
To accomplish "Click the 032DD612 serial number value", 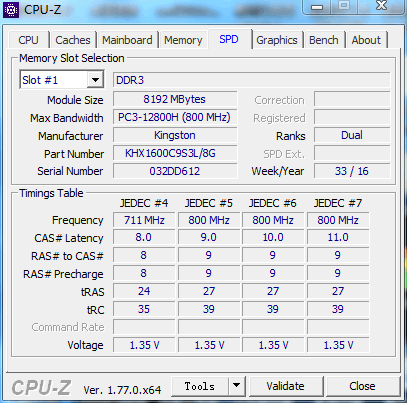I will (x=175, y=171).
